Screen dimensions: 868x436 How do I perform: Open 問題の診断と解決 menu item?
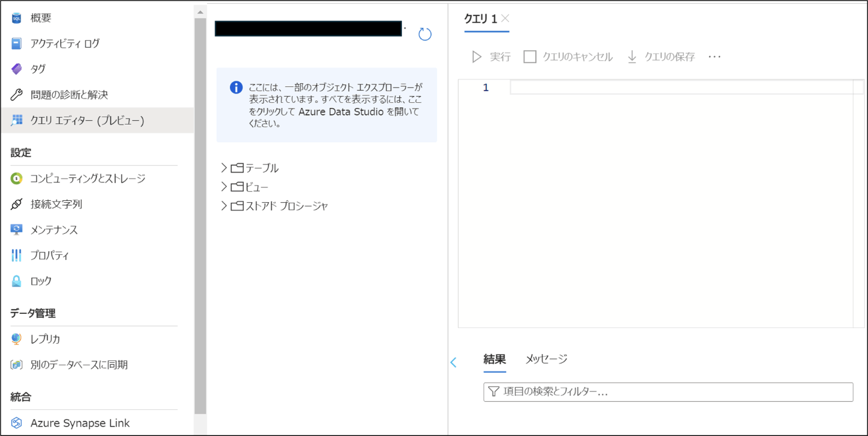coord(69,95)
